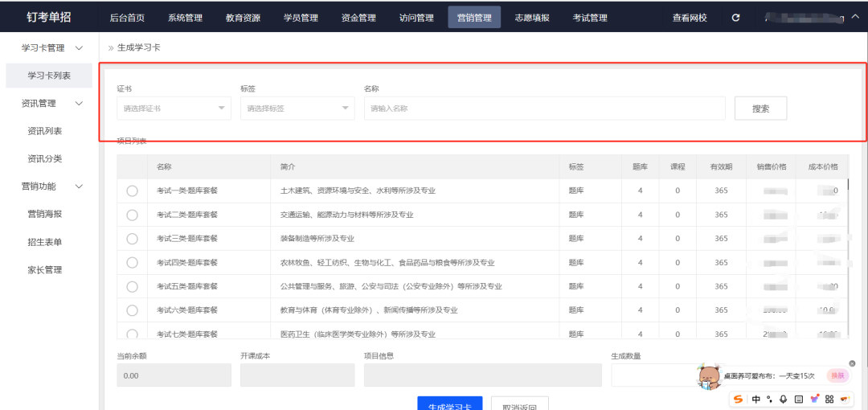The height and width of the screenshot is (410, 868).
Task: Select the 考试三类-题库套餐 radio button
Action: pos(133,239)
